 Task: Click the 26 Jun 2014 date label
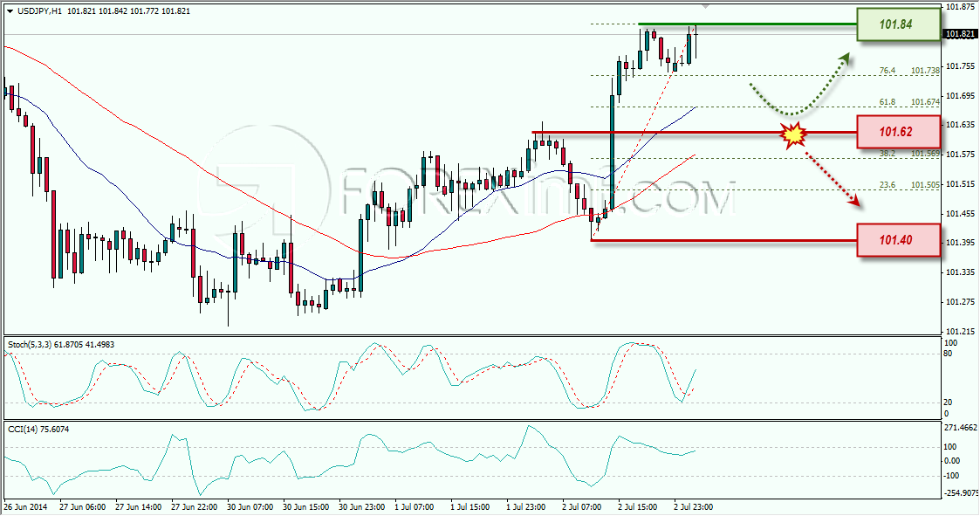click(25, 506)
